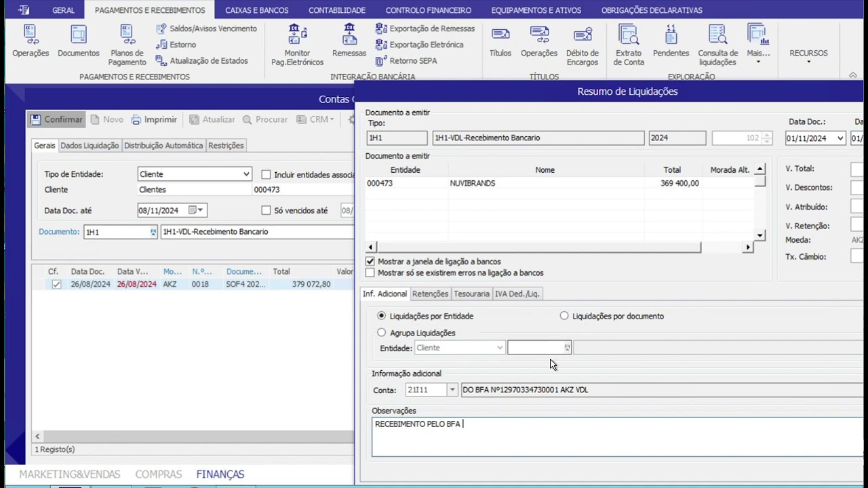Click the Confirmar button
868x488 pixels.
click(x=57, y=119)
